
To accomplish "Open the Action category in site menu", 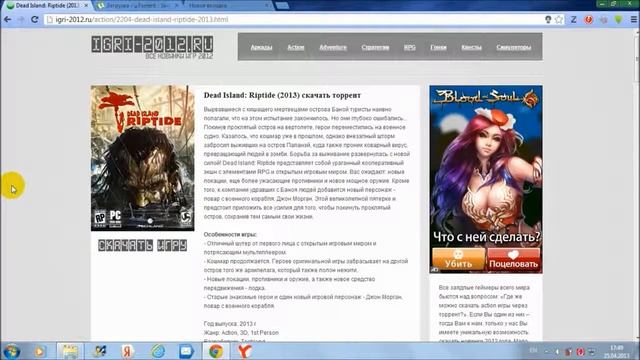I will click(x=296, y=47).
